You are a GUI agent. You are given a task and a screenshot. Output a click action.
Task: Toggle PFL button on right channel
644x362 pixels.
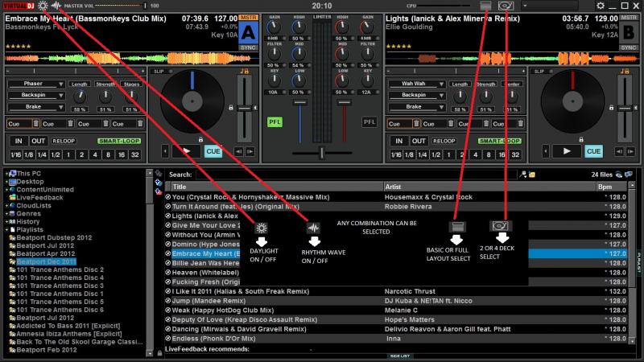click(369, 122)
